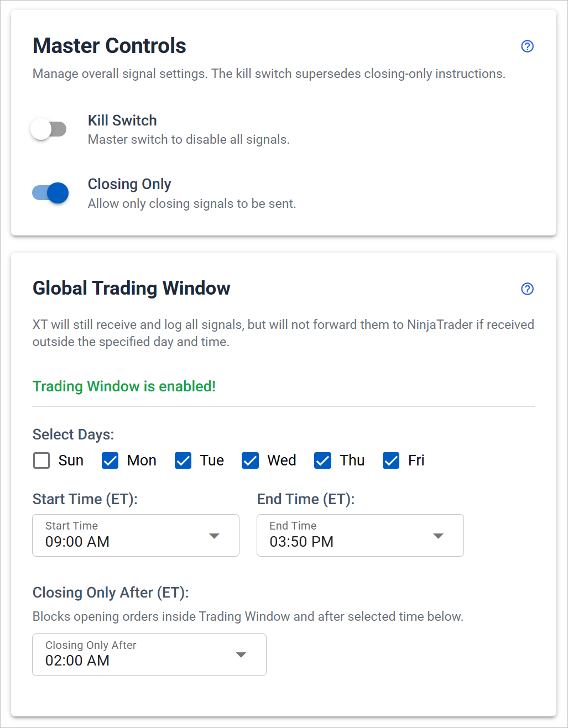This screenshot has width=568, height=728.
Task: Uncheck the Tue checkbox
Action: coord(183,460)
